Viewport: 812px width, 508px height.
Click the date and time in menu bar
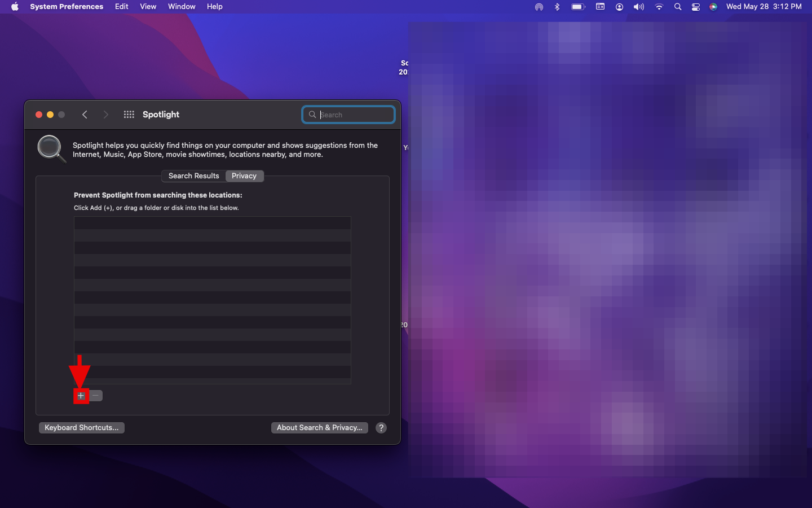pos(764,7)
